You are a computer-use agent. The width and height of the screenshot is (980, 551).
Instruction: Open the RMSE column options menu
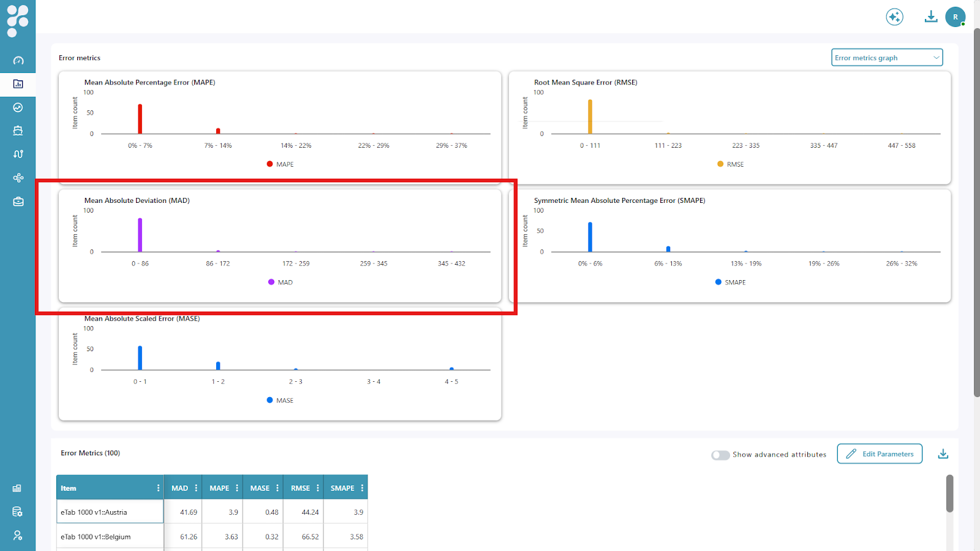(318, 488)
